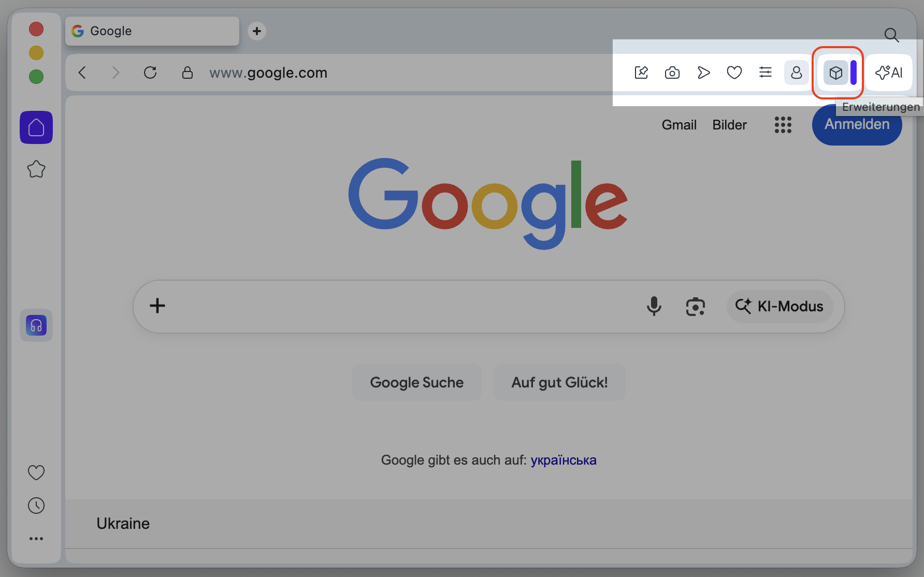Open the profile account icon in toolbar

click(x=797, y=73)
